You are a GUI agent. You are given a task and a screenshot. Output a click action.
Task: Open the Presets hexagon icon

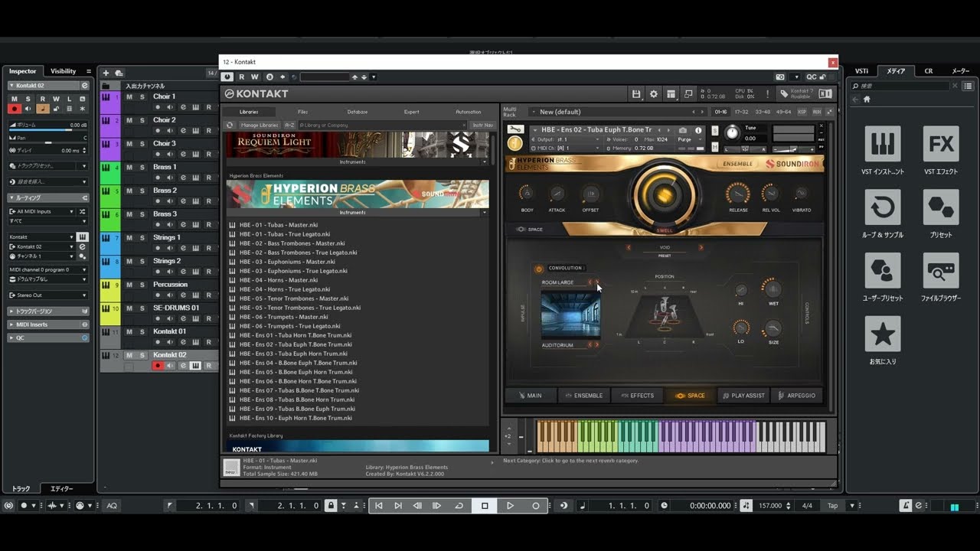pos(940,207)
